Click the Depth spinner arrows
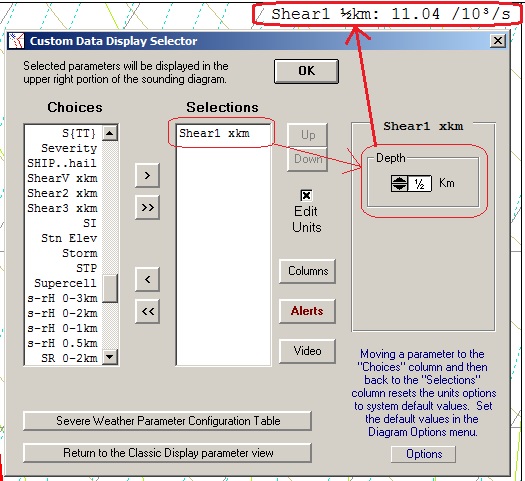The width and height of the screenshot is (525, 481). click(399, 183)
